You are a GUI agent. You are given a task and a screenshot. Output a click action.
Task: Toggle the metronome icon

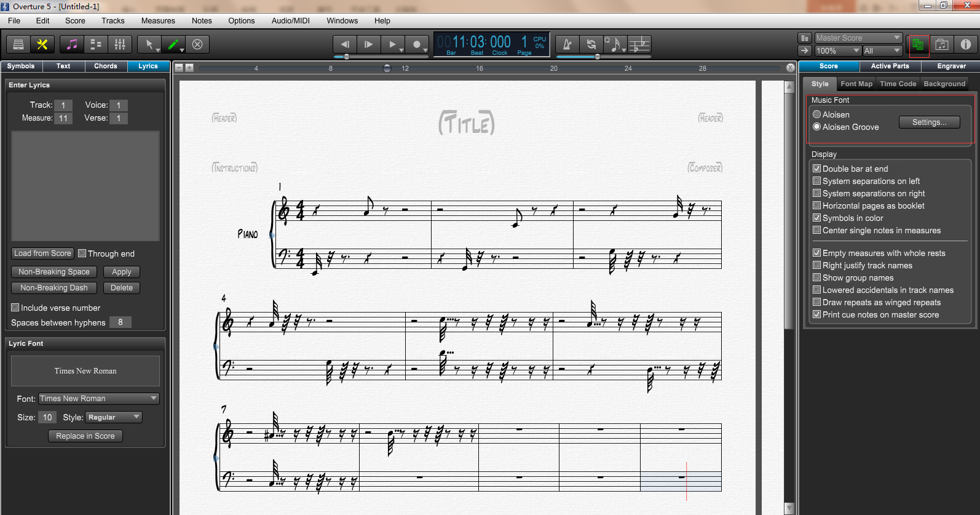click(x=567, y=44)
